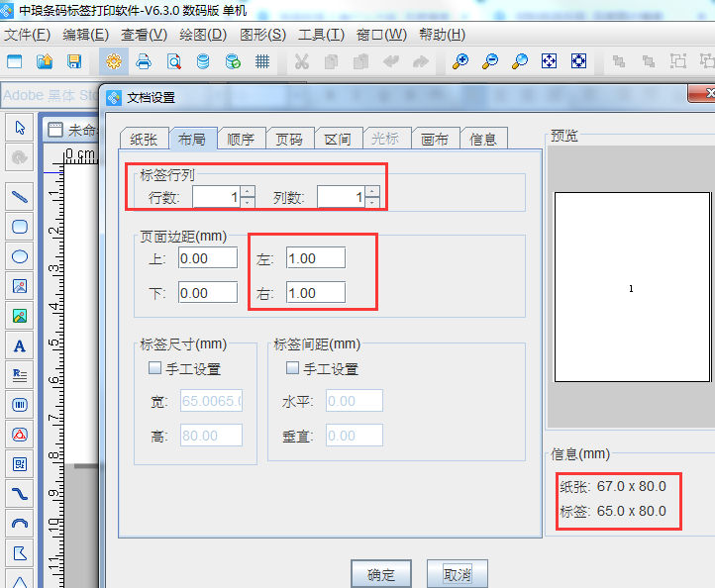Click the label preview thumbnail
715x588 pixels.
[x=632, y=287]
